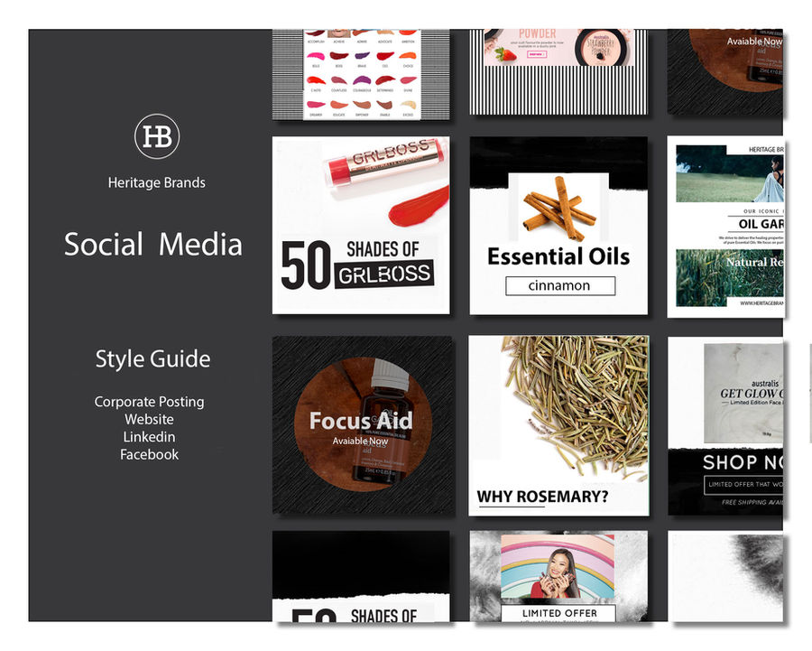Image resolution: width=812 pixels, height=651 pixels.
Task: Click the 'LIMITED OFFER' label
Action: click(x=559, y=613)
